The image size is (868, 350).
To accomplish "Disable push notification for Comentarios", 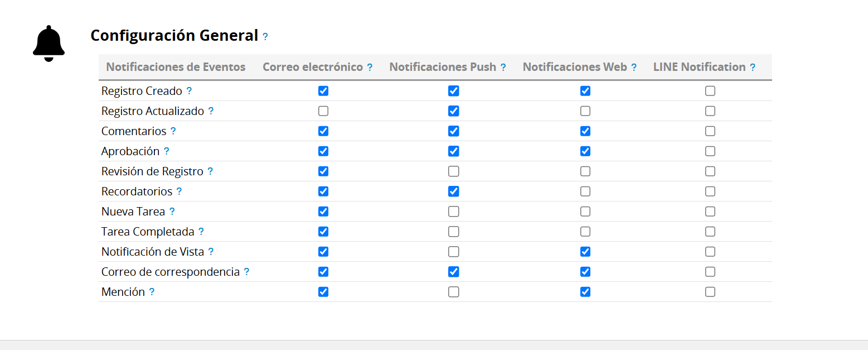I will [x=454, y=131].
